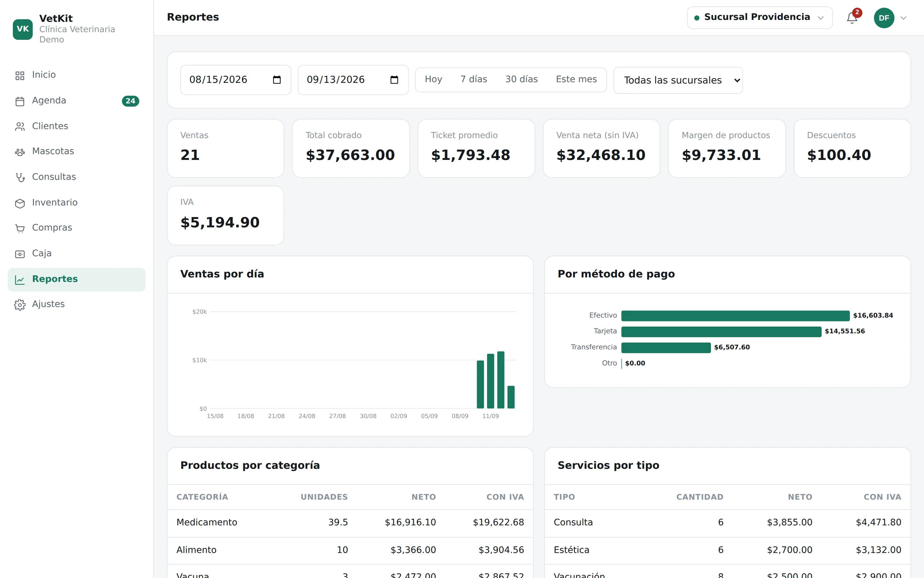This screenshot has height=578, width=924.
Task: Click the Caja cash icon
Action: point(20,254)
